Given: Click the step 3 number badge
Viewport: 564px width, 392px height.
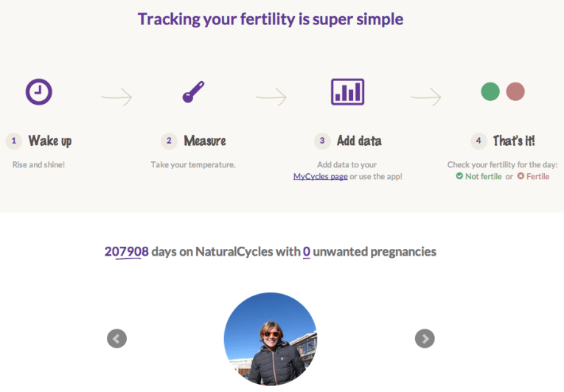Looking at the screenshot, I should pos(322,141).
